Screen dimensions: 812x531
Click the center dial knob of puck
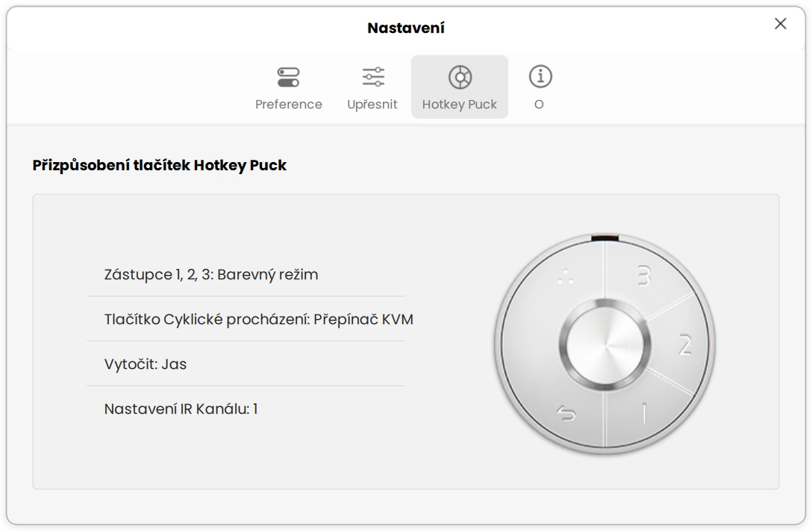[605, 345]
